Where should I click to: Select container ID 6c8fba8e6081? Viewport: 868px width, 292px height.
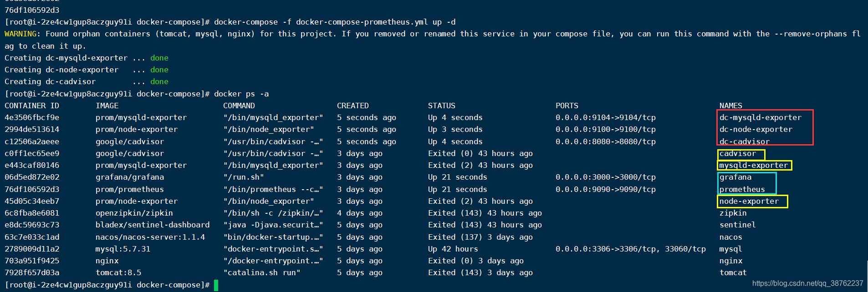[x=32, y=213]
